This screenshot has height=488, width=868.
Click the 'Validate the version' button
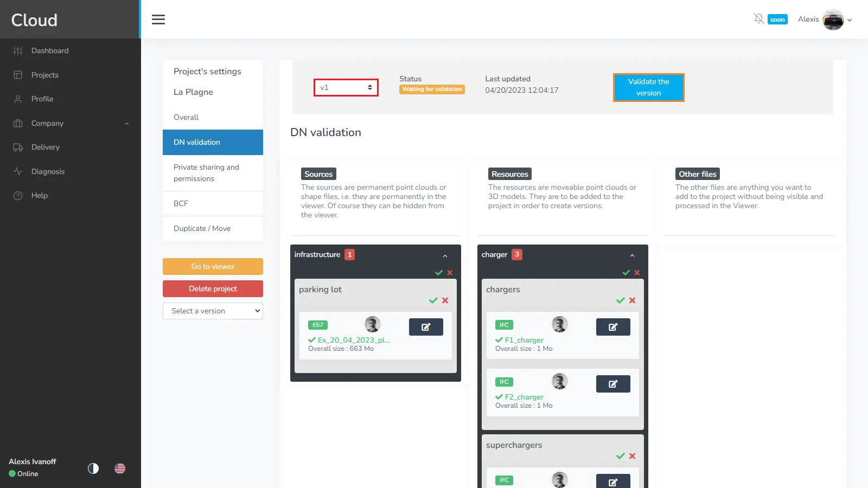(648, 87)
